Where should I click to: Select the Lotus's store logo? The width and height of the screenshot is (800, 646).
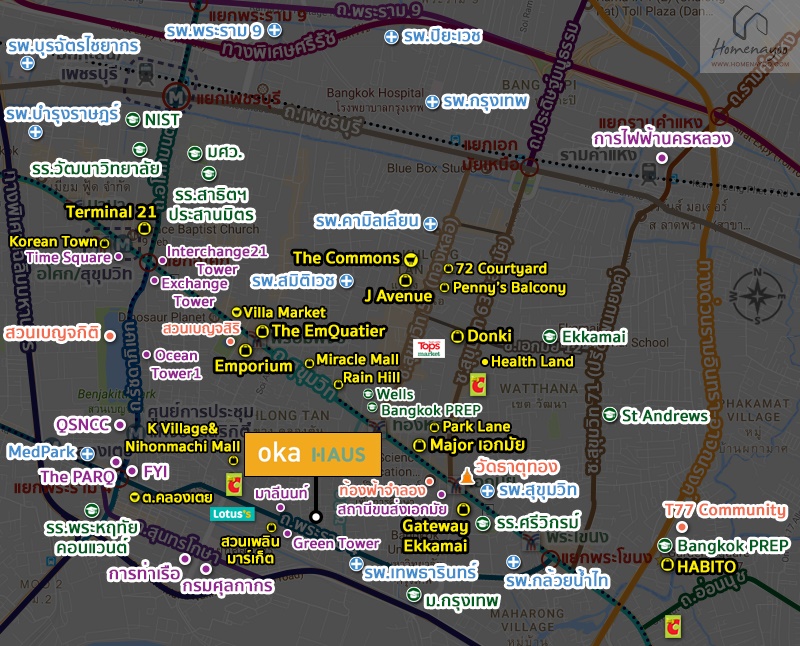tap(232, 513)
